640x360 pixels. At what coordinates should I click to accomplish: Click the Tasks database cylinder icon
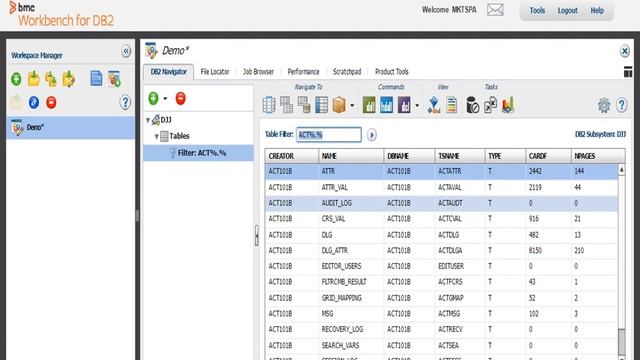tap(473, 105)
